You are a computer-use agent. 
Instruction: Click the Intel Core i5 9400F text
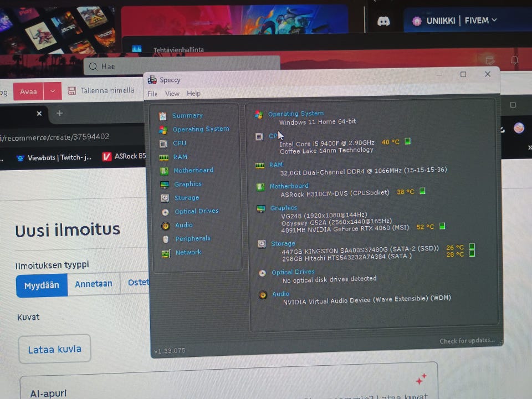click(x=327, y=143)
